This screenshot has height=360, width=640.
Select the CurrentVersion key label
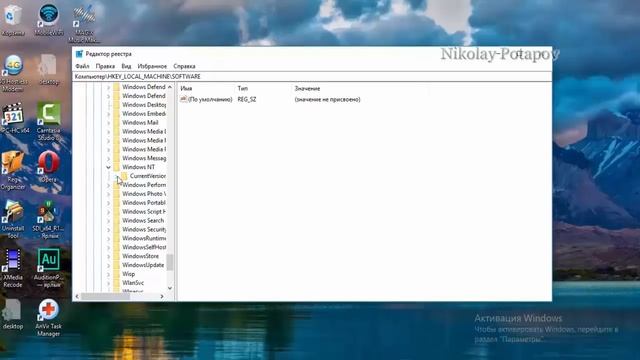(x=148, y=176)
